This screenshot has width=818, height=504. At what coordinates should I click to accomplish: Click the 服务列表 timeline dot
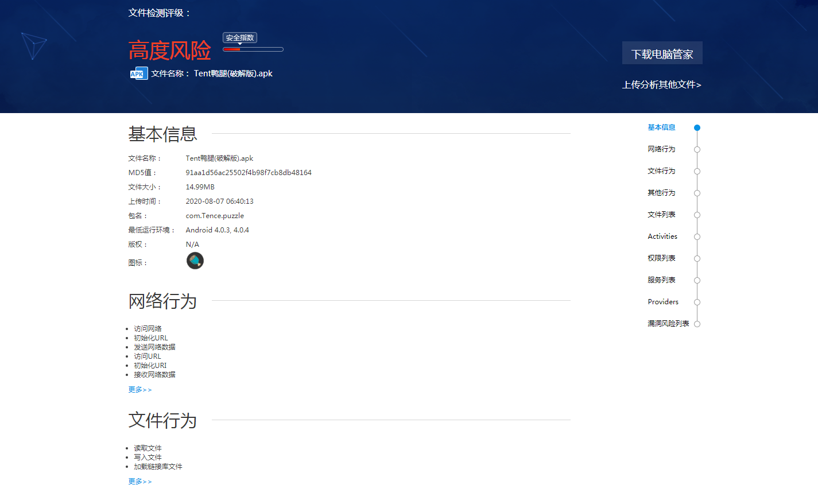[697, 280]
